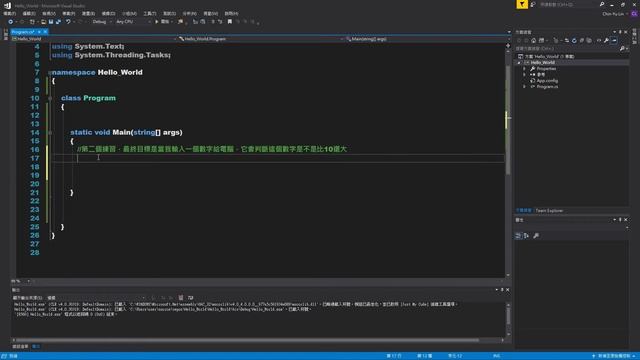Image resolution: width=640 pixels, height=360 pixels.
Task: Select App.config in Solution Explorer
Action: click(x=547, y=81)
